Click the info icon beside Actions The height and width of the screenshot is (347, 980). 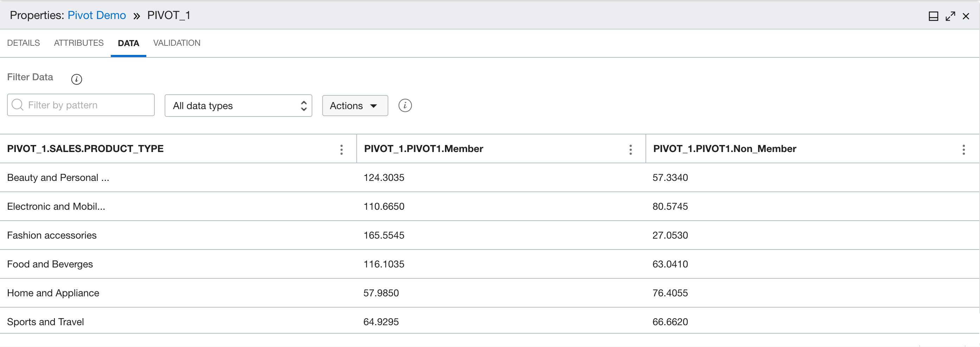pyautogui.click(x=405, y=105)
